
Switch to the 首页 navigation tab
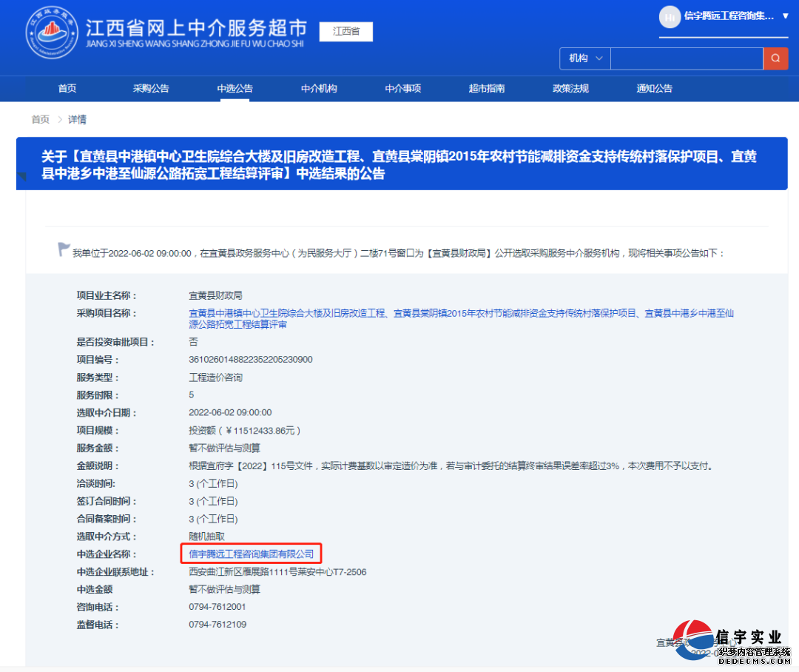tap(67, 88)
